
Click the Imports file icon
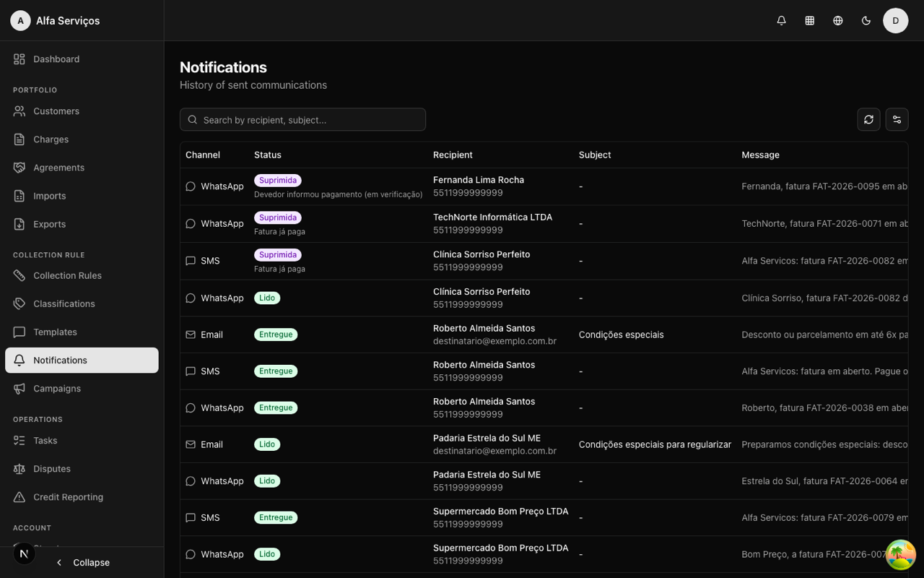(x=19, y=196)
